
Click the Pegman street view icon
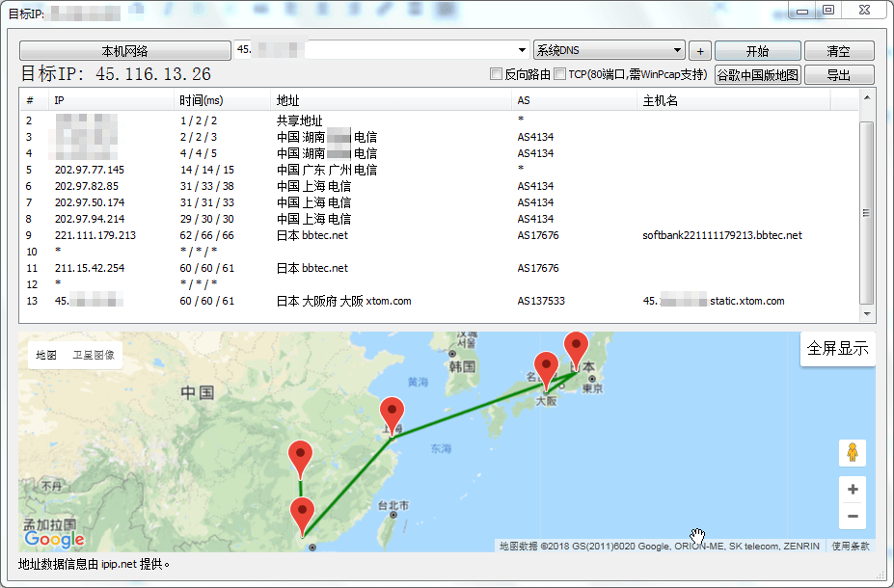point(852,452)
